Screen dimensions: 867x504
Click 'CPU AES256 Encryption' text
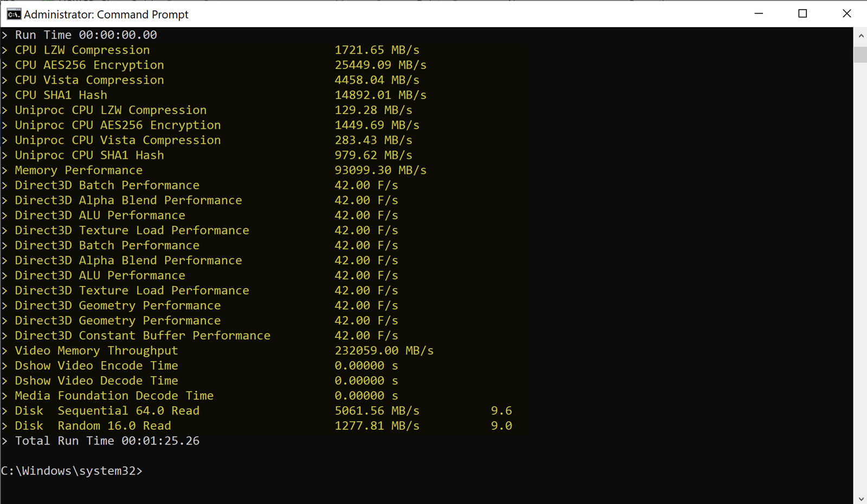(89, 65)
